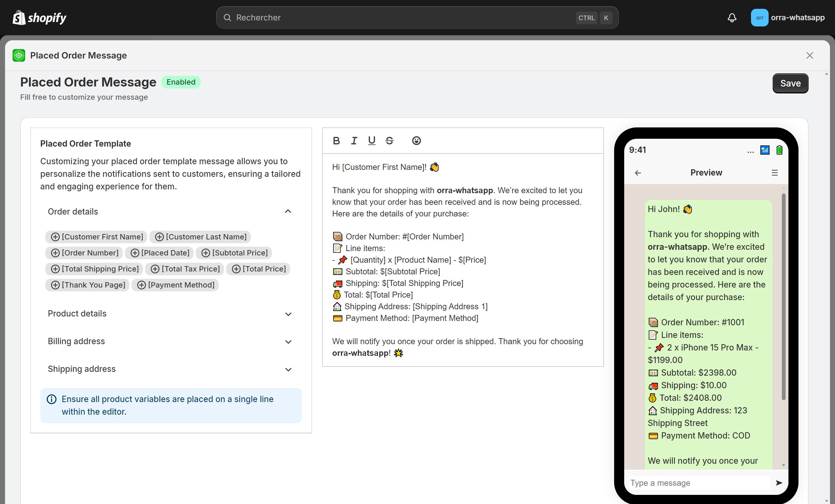Insert the Total Tax Price variable
835x504 pixels.
click(x=185, y=269)
